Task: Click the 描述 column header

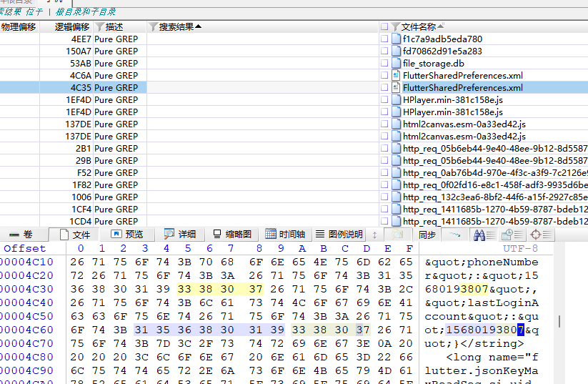Action: [x=114, y=27]
